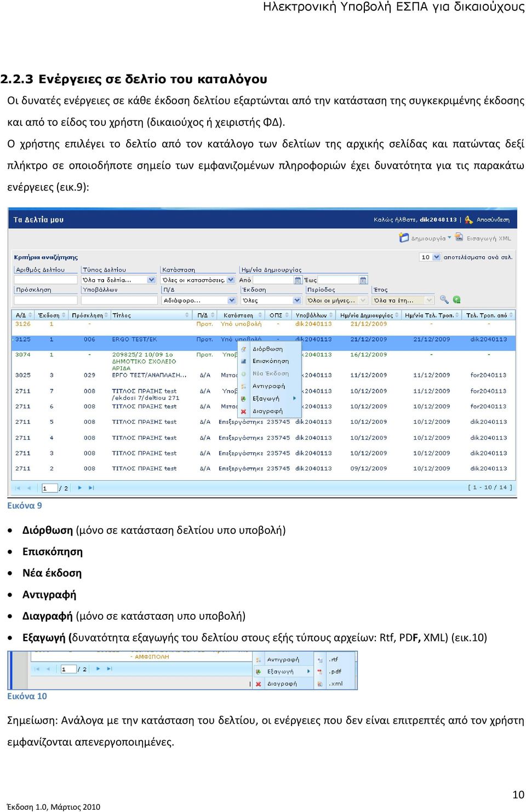
Task: Select Εξαγωγή in the Figure 10 menu
Action: point(283,671)
